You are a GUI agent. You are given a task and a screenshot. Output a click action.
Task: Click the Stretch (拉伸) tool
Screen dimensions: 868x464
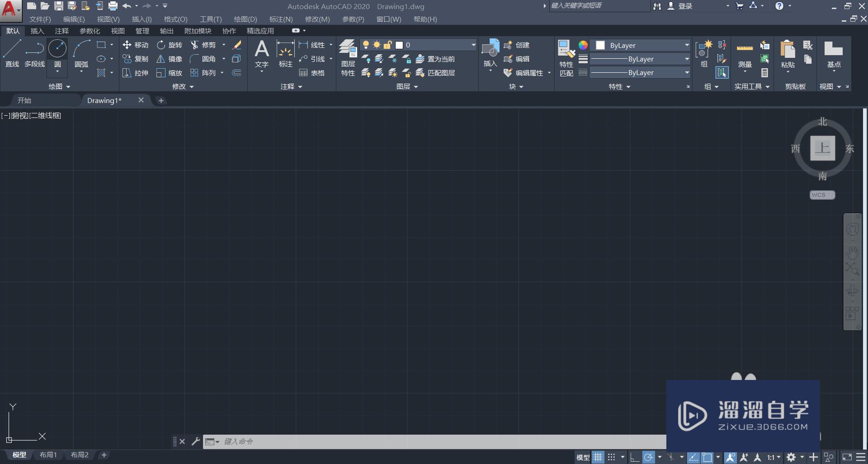pos(135,73)
